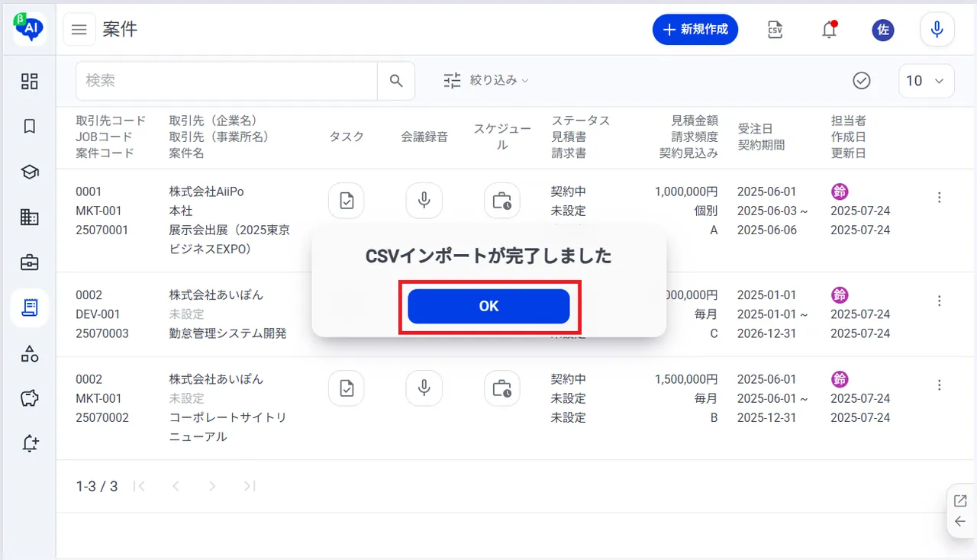Expand the 絞り込み filter dropdown
The height and width of the screenshot is (560, 977).
click(x=486, y=80)
